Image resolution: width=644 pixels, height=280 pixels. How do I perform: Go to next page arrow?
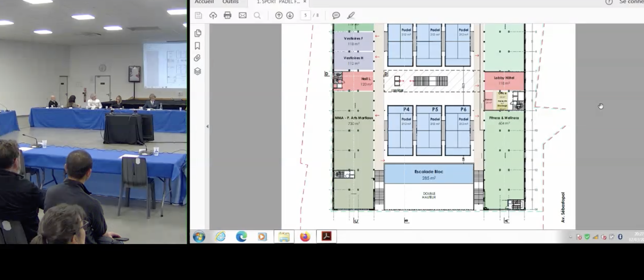(x=290, y=16)
